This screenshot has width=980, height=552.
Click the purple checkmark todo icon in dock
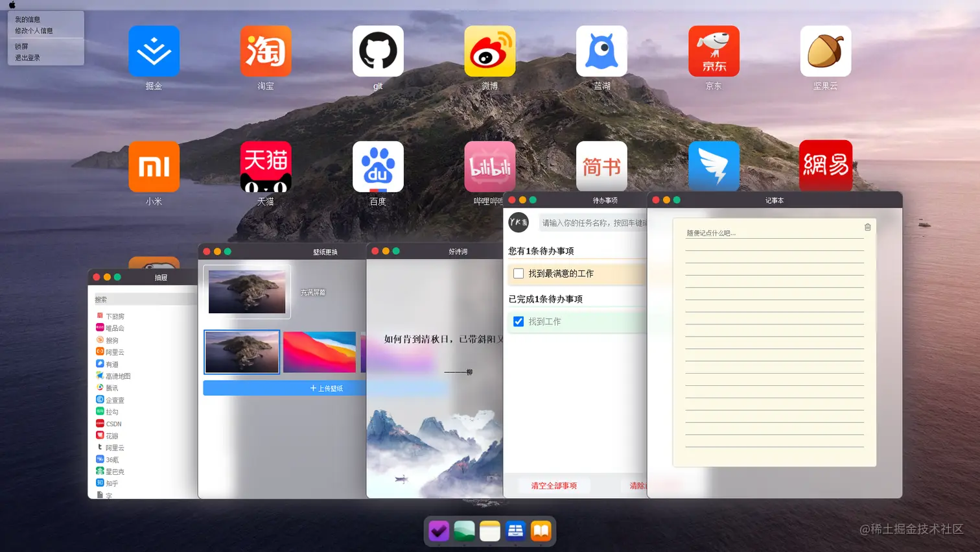point(439,531)
